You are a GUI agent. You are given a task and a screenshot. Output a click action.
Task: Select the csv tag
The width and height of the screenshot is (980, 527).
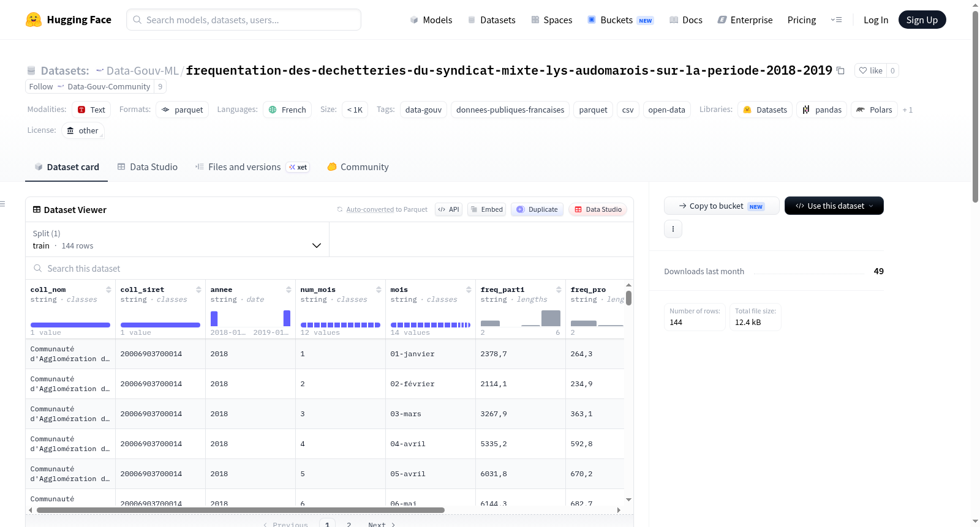tap(628, 110)
